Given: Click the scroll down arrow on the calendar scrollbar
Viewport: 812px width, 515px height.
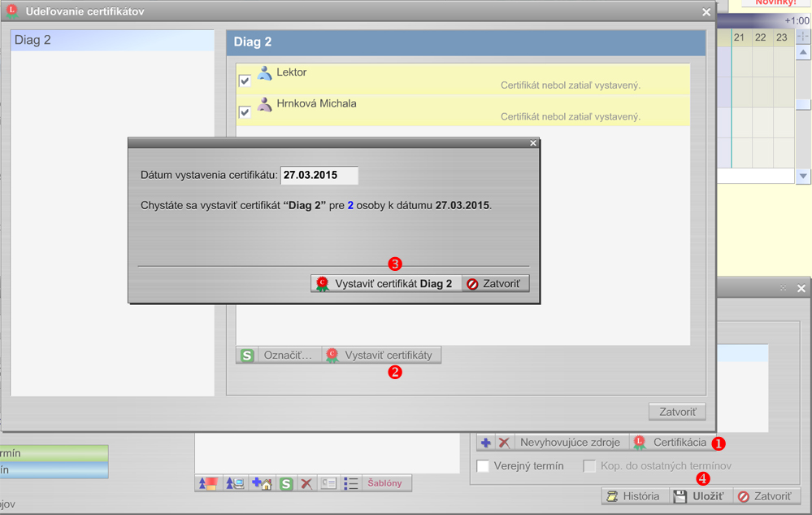Looking at the screenshot, I should point(803,177).
